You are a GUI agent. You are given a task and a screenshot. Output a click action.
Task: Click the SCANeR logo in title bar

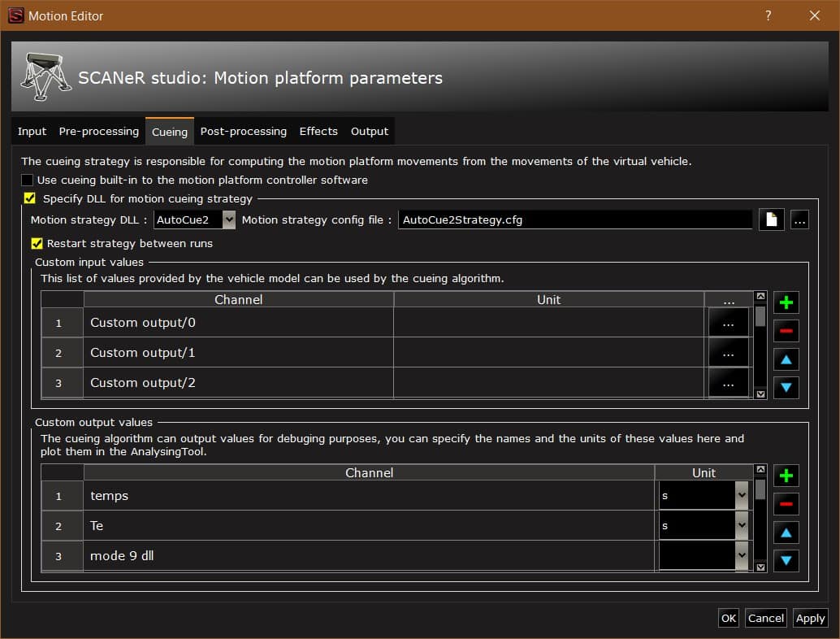coord(16,15)
